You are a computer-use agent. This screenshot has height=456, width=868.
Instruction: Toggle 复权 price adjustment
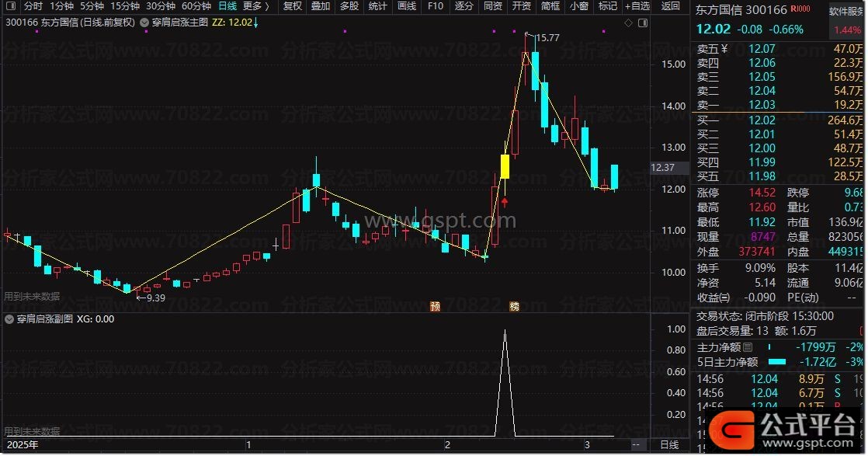(x=293, y=6)
